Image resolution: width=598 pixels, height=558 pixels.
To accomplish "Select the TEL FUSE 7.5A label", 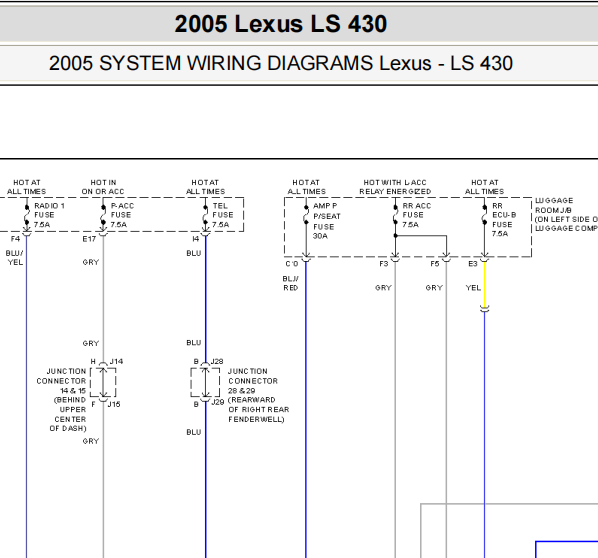I will [x=222, y=215].
